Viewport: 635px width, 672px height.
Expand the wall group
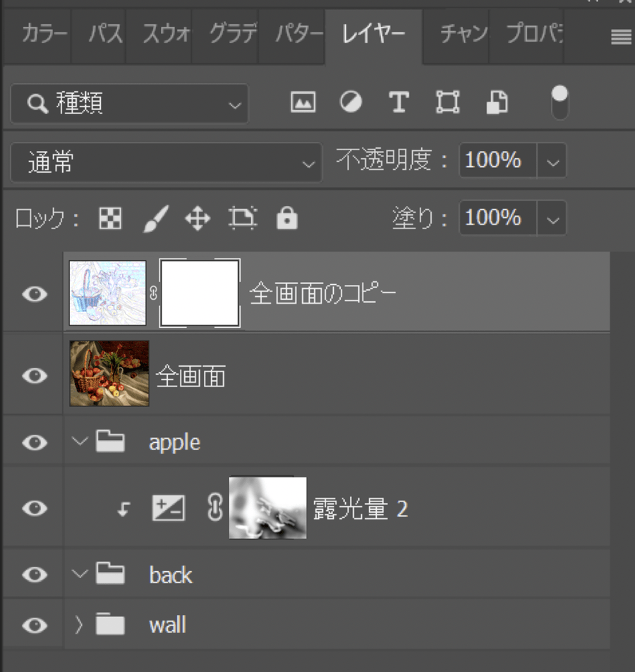[x=78, y=625]
